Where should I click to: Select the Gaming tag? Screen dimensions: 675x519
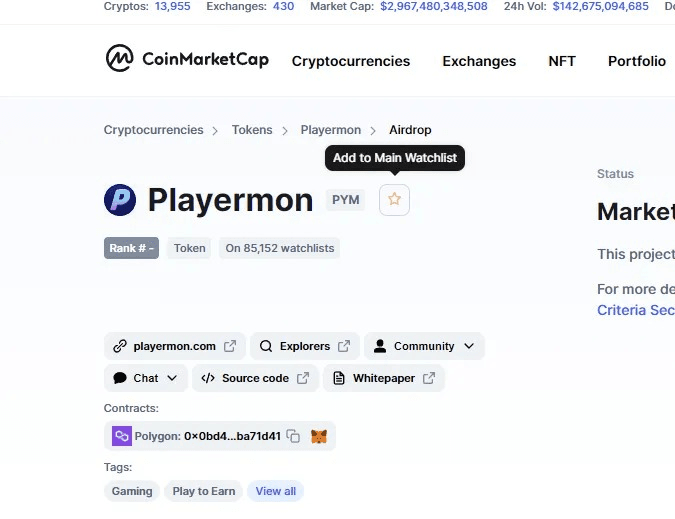(x=132, y=491)
